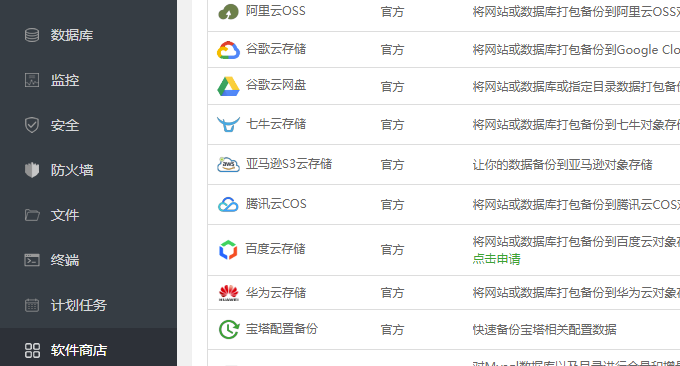The image size is (680, 366).
Task: Click the firewall icon in sidebar
Action: click(x=32, y=170)
